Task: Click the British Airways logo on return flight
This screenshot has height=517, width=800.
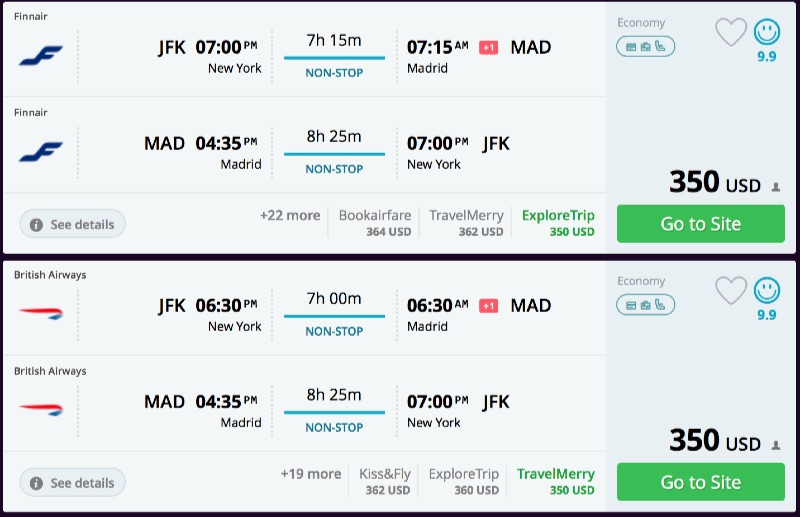Action: (x=40, y=410)
